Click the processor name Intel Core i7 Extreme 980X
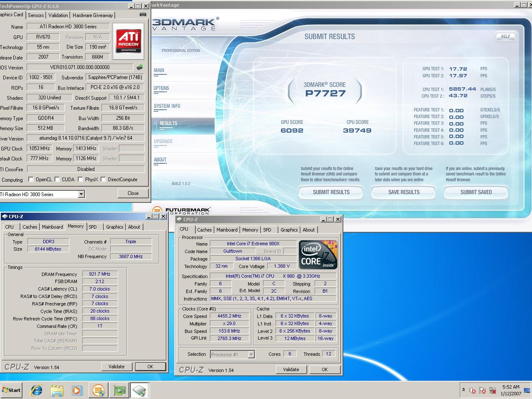The image size is (532, 399). [253, 244]
